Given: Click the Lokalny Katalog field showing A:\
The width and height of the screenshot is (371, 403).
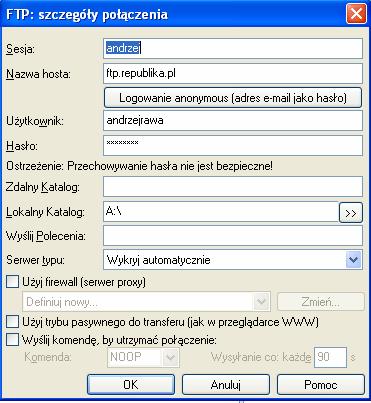Looking at the screenshot, I should (221, 212).
